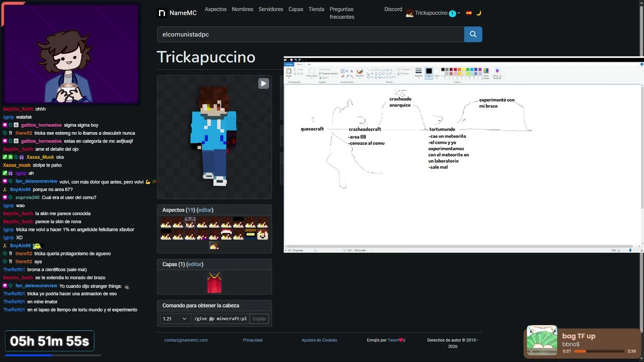
Task: Select the Text tool in Paint
Action: click(352, 71)
